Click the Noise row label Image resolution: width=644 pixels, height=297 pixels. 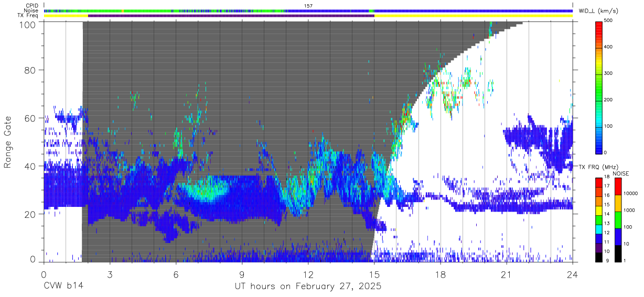coord(30,10)
